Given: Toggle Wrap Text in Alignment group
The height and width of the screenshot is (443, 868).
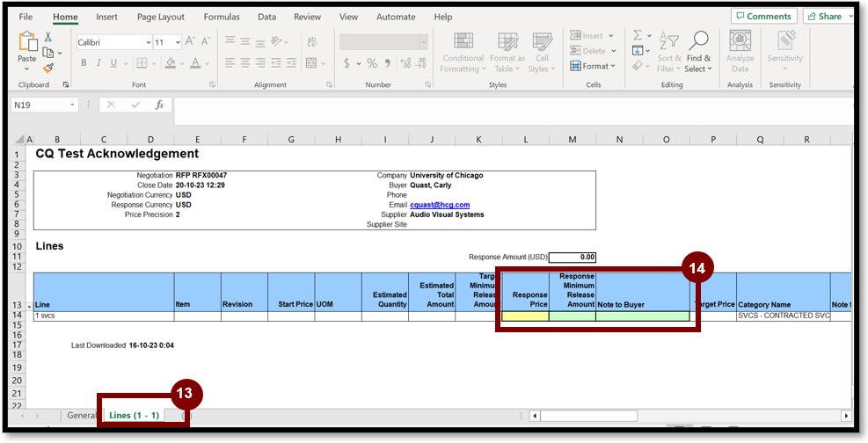Looking at the screenshot, I should [x=278, y=41].
